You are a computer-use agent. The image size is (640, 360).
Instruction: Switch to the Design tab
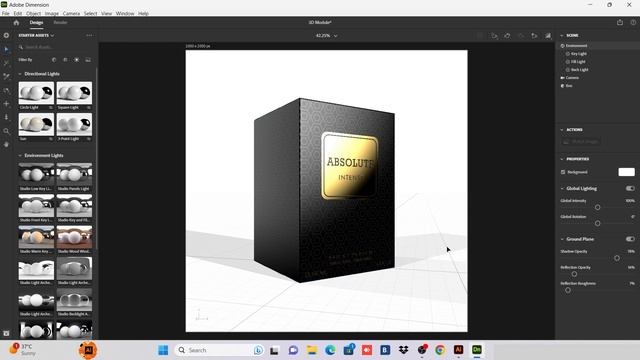click(x=36, y=22)
